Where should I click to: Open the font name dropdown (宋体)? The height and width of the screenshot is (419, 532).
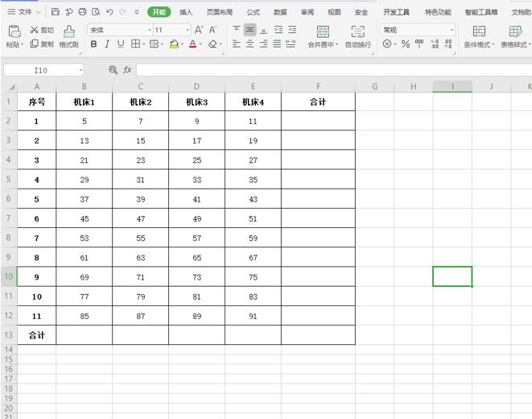[x=150, y=30]
